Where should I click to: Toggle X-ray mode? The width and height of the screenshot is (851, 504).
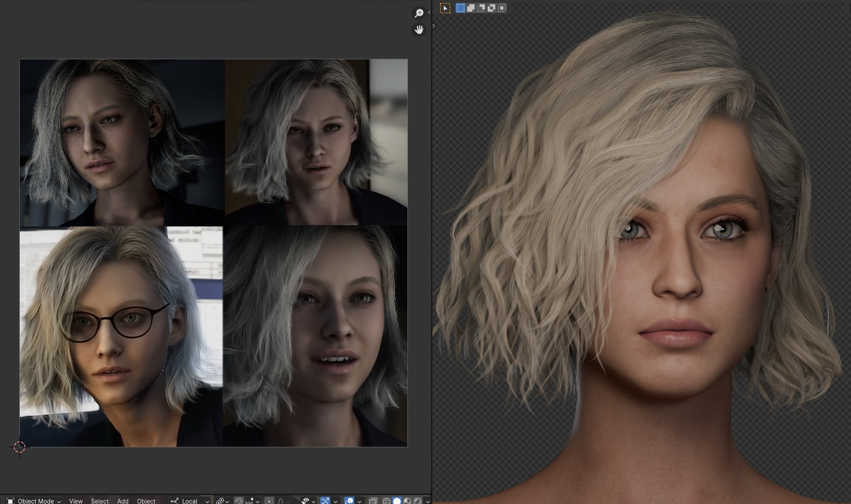click(x=373, y=501)
